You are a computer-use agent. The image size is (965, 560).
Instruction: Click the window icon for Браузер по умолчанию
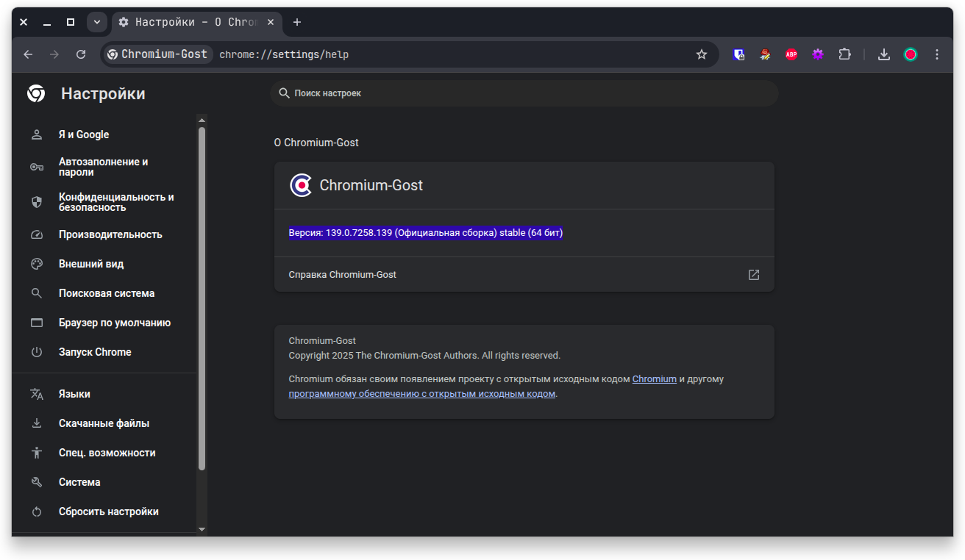(37, 323)
